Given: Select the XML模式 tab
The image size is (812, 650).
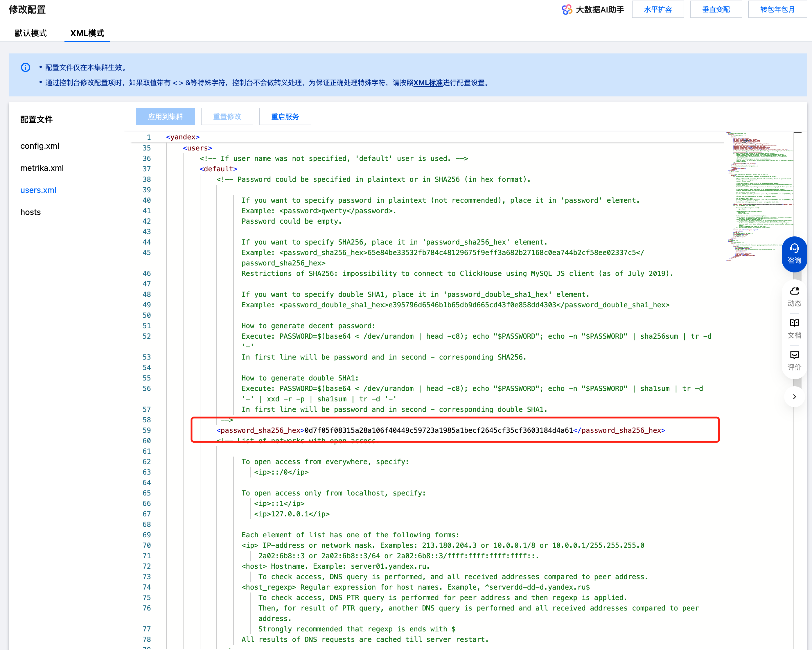Looking at the screenshot, I should (x=87, y=33).
